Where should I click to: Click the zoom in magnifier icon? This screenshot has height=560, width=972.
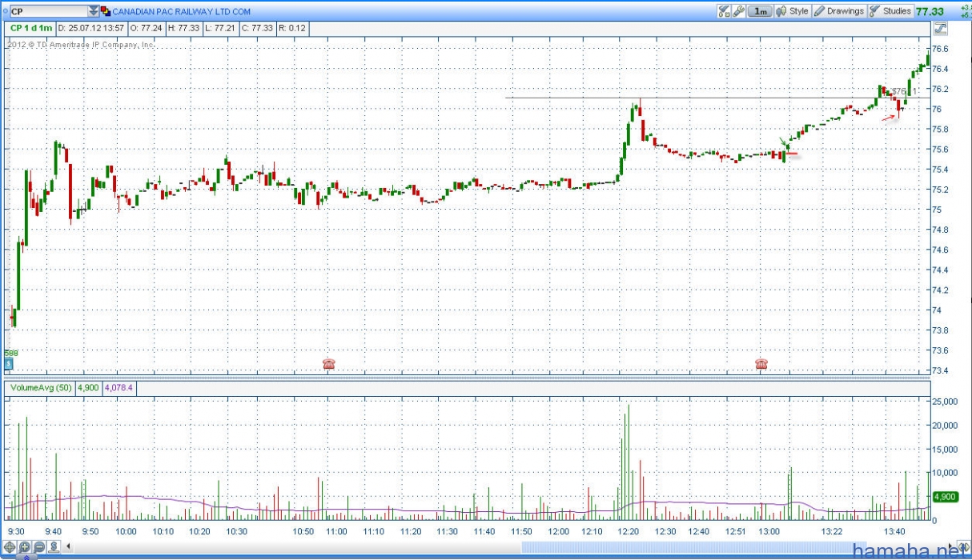coord(25,548)
